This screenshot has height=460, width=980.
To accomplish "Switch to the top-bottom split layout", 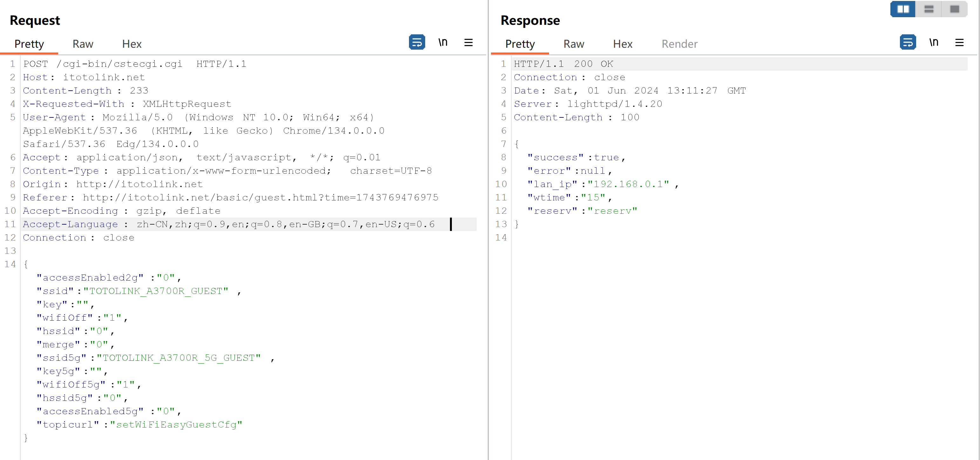I will (929, 9).
